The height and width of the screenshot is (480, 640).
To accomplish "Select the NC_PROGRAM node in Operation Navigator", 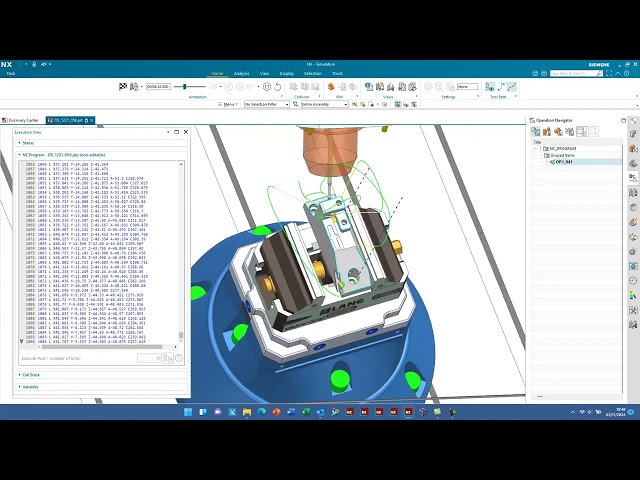I will coord(562,149).
